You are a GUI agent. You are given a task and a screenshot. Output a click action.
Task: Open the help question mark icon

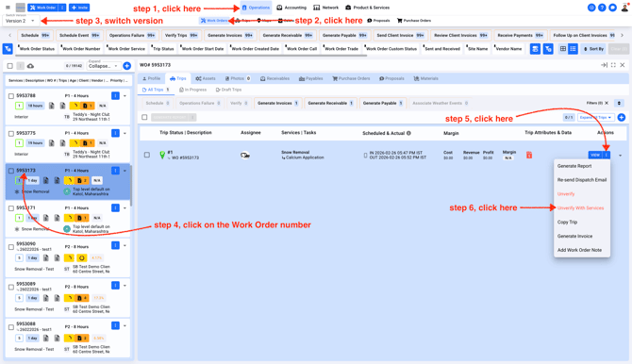[602, 8]
